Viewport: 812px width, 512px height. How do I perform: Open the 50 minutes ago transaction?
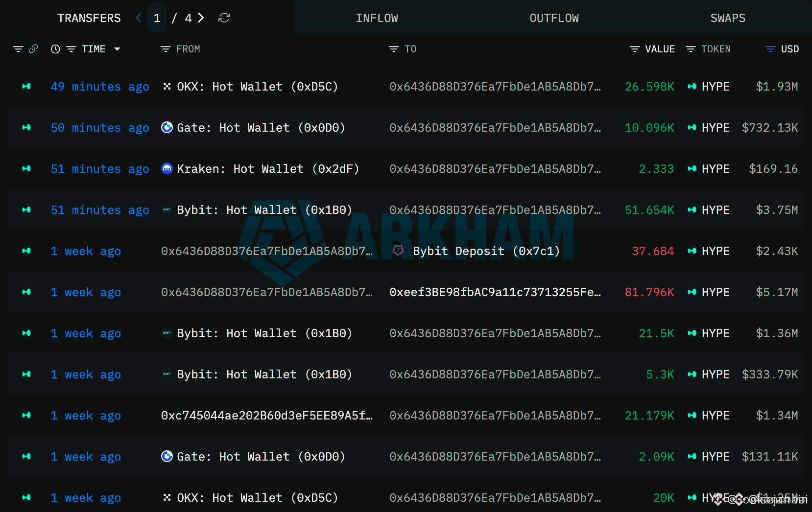coord(100,128)
